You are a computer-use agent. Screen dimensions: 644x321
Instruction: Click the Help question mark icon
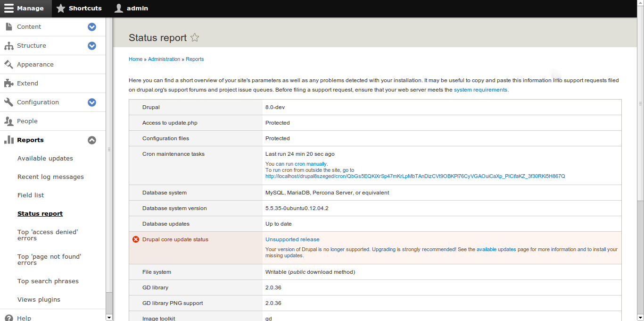(8, 318)
